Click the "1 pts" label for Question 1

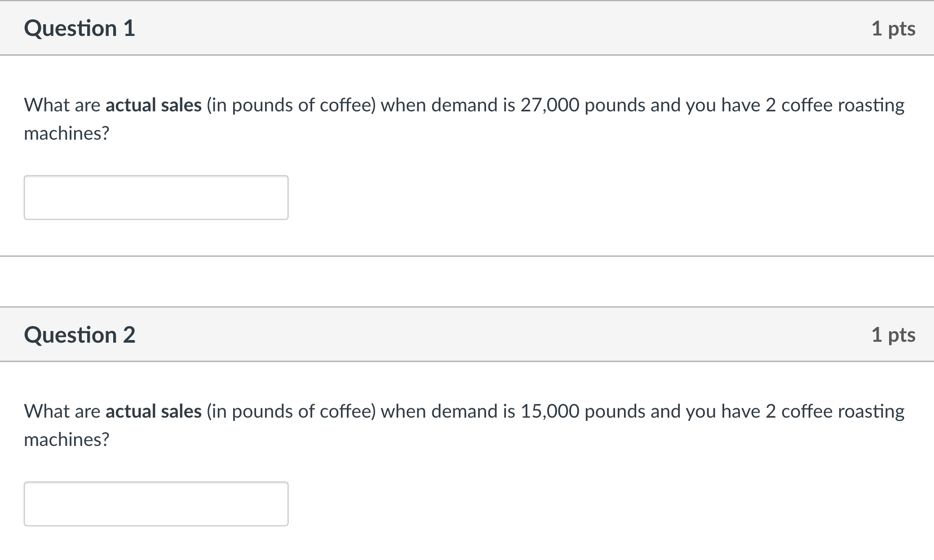893,29
